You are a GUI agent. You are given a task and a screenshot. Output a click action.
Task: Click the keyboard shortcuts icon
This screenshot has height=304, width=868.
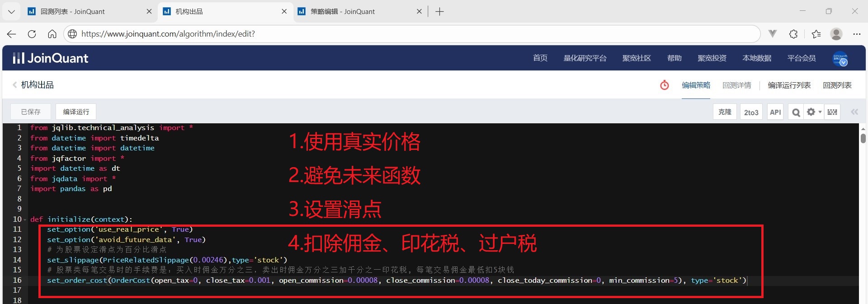pos(832,112)
